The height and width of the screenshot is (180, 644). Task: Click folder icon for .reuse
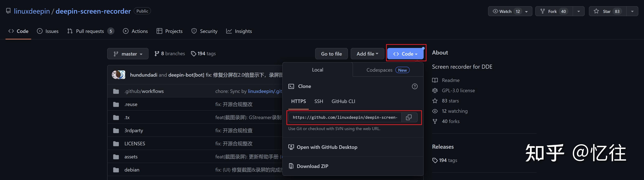pos(116,104)
